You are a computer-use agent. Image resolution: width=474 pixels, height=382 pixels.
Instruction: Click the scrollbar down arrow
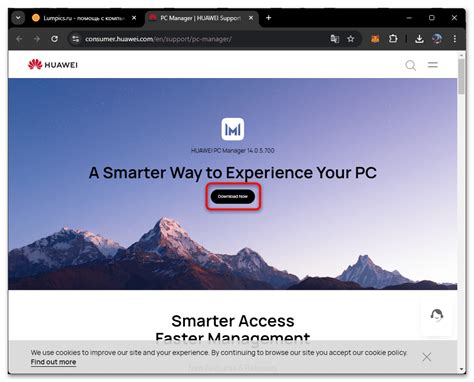(462, 369)
